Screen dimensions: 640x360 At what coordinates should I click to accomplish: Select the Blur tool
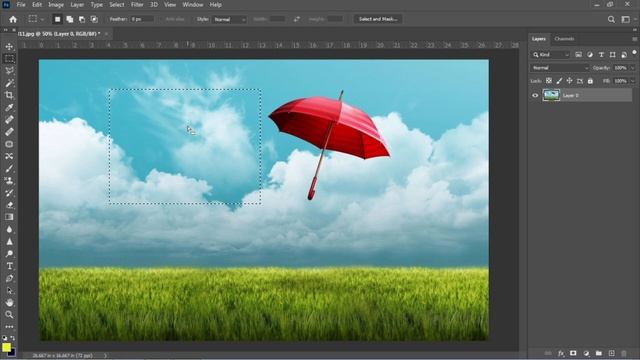click(x=9, y=229)
